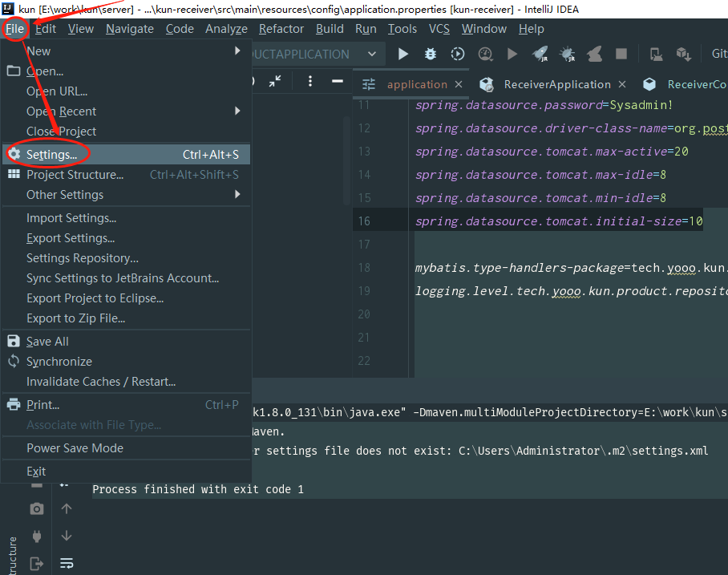
Task: Open the VCS menu
Action: [x=439, y=29]
